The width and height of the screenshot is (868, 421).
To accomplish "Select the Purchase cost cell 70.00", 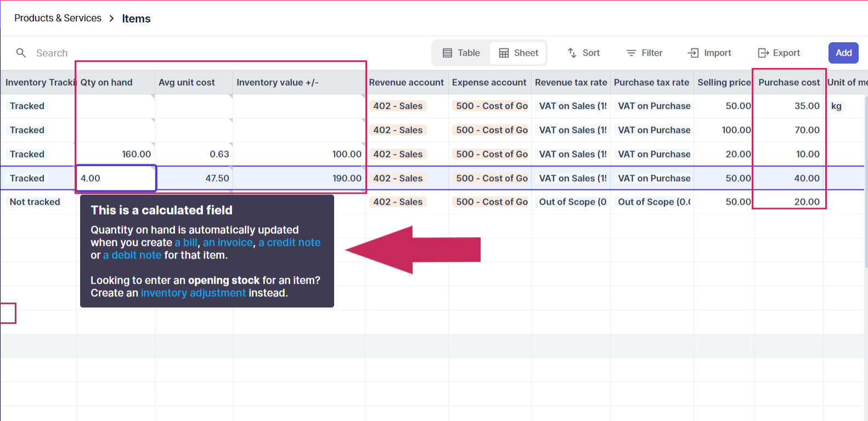I will 789,130.
